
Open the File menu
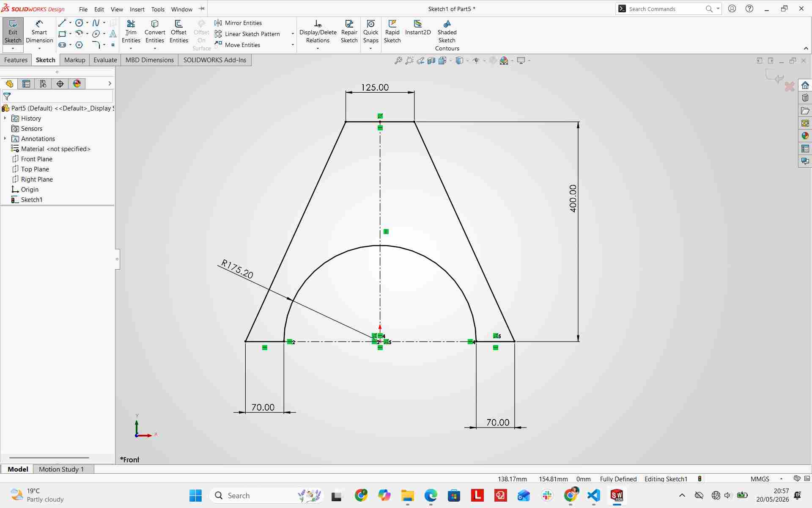pyautogui.click(x=83, y=9)
